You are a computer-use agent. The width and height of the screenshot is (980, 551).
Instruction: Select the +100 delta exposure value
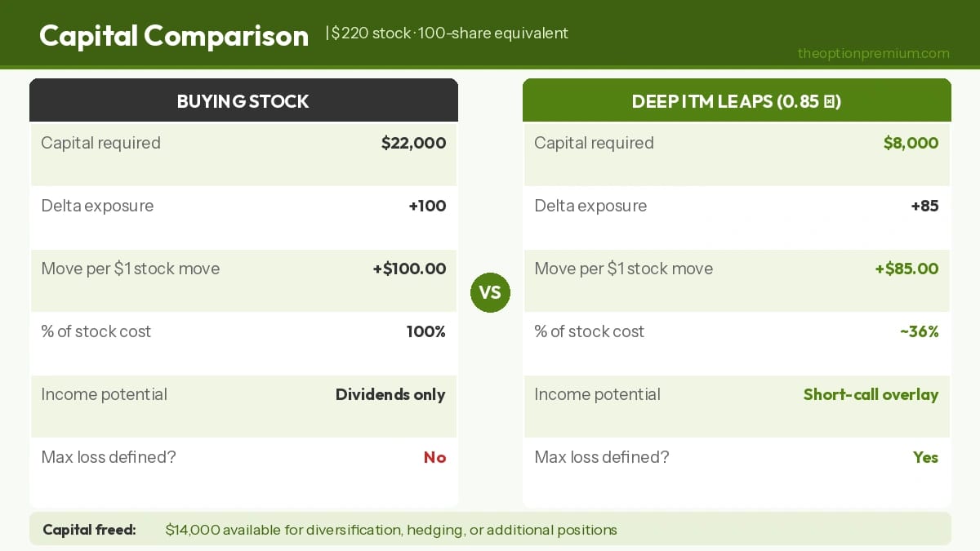pos(427,207)
